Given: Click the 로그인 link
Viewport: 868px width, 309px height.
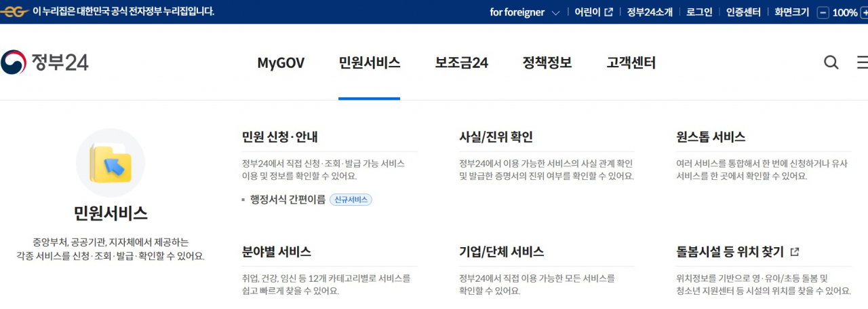Looking at the screenshot, I should (699, 12).
